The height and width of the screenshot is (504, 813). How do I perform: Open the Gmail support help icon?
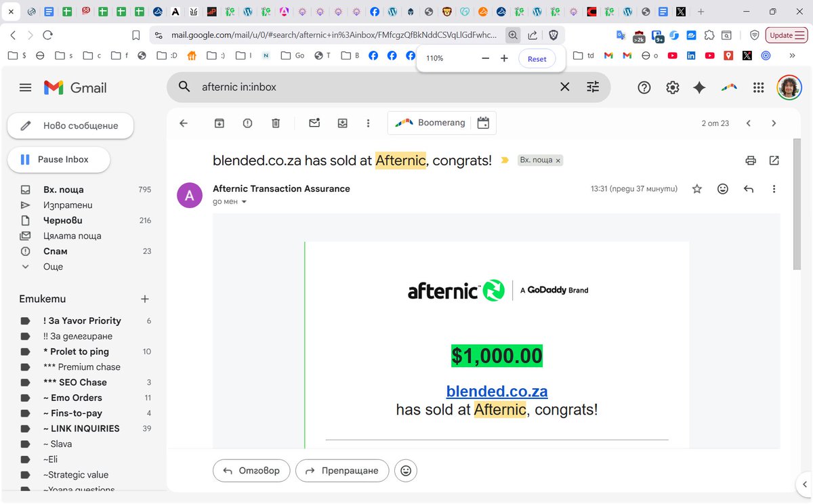click(644, 87)
